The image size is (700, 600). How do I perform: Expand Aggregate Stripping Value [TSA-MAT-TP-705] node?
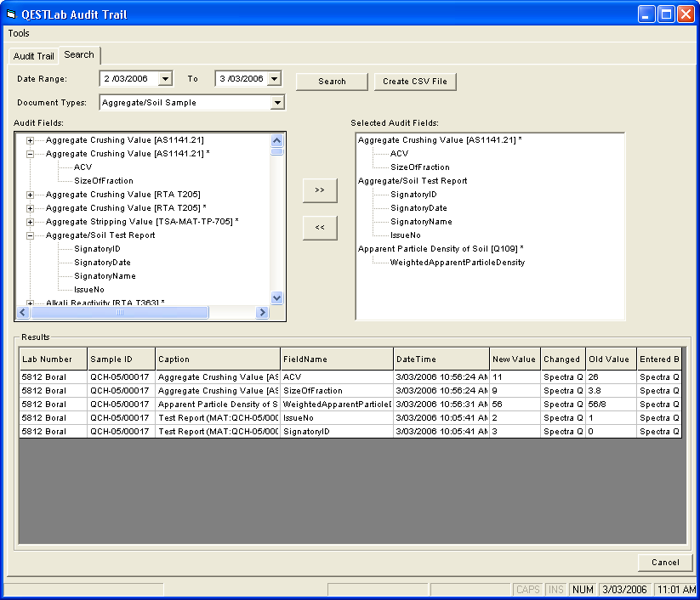[x=31, y=222]
